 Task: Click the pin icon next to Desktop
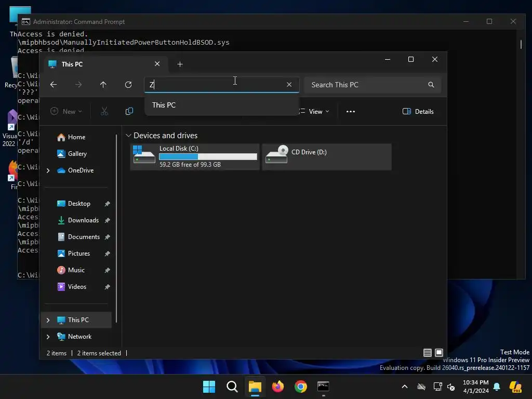pyautogui.click(x=107, y=204)
